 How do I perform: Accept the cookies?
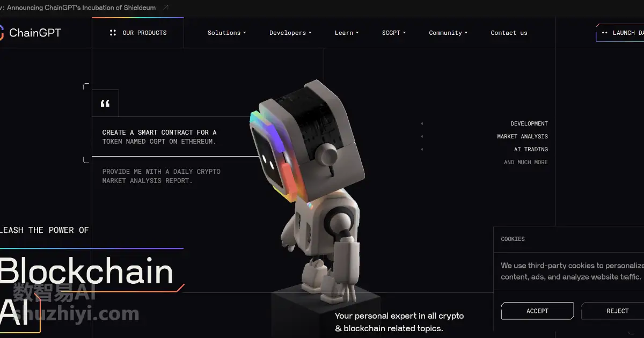pyautogui.click(x=537, y=311)
